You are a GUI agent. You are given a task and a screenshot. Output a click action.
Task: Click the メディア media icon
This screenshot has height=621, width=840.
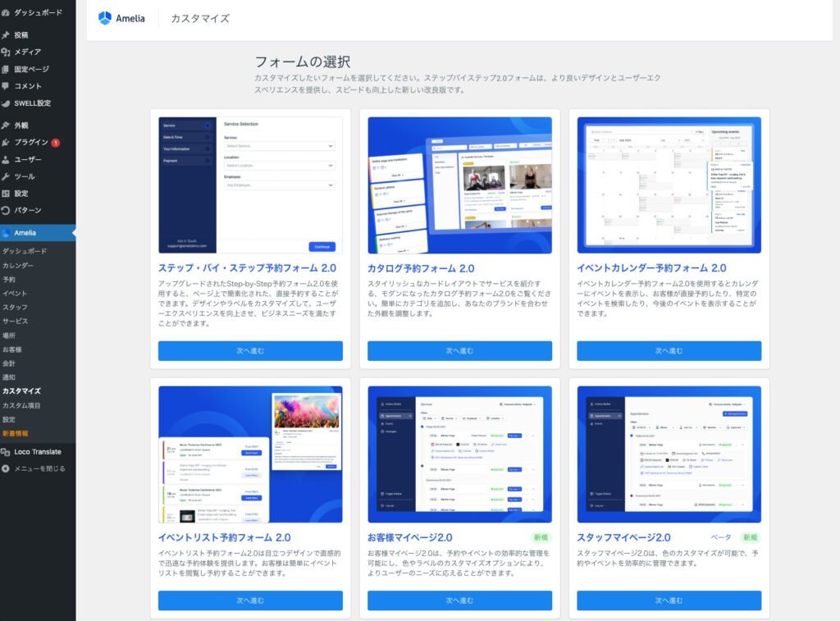click(7, 52)
